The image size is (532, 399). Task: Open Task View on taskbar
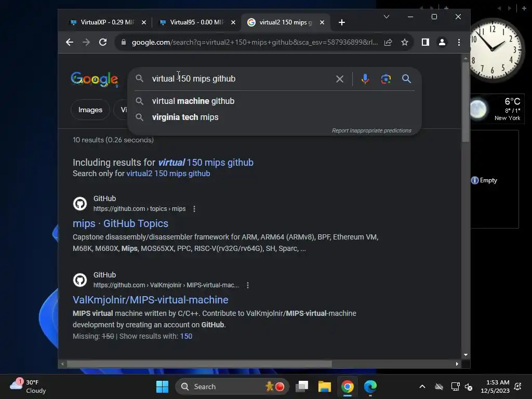tap(302, 387)
